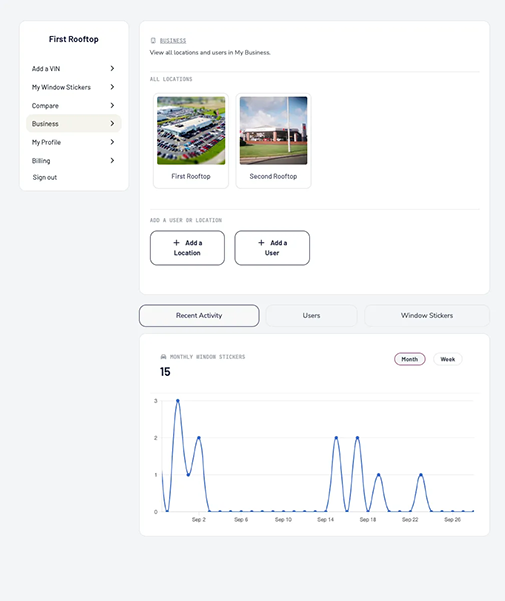
Task: Expand the Compare chevron arrow
Action: 112,105
